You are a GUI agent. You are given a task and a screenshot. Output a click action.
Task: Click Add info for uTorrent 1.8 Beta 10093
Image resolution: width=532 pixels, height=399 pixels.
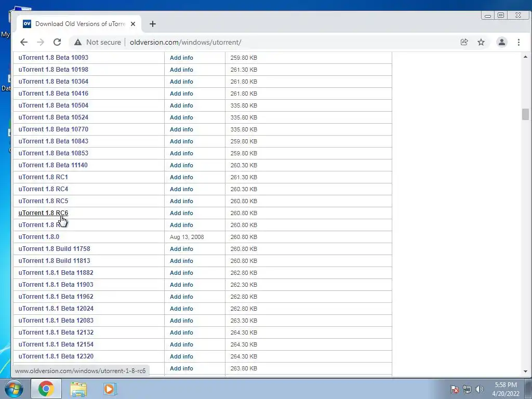(x=181, y=58)
